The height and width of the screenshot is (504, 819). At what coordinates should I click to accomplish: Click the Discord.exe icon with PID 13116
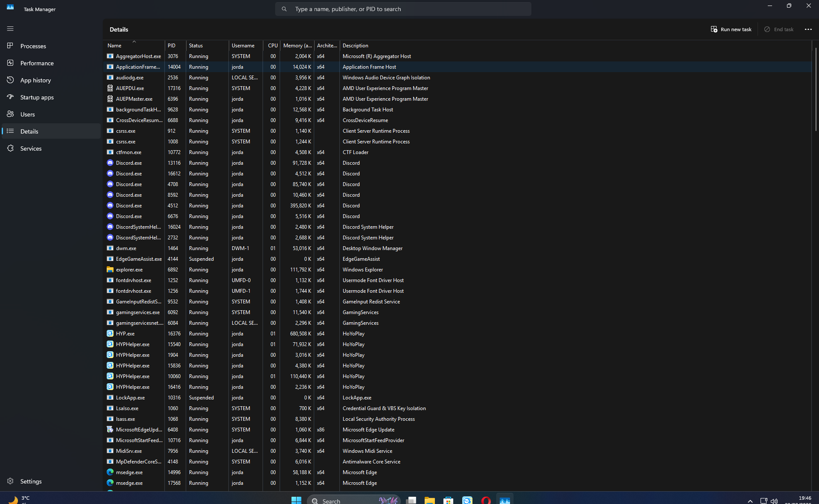(x=110, y=163)
